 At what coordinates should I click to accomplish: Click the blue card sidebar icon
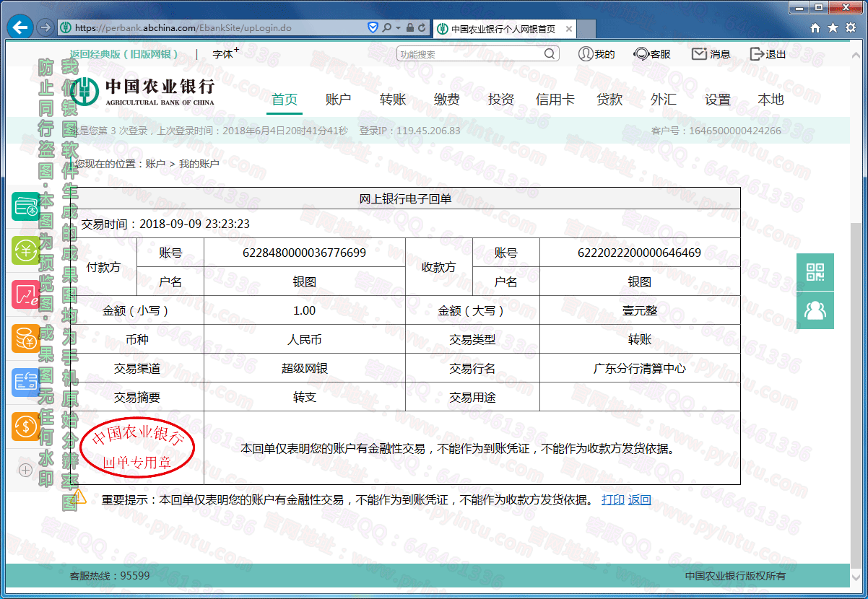click(x=25, y=382)
